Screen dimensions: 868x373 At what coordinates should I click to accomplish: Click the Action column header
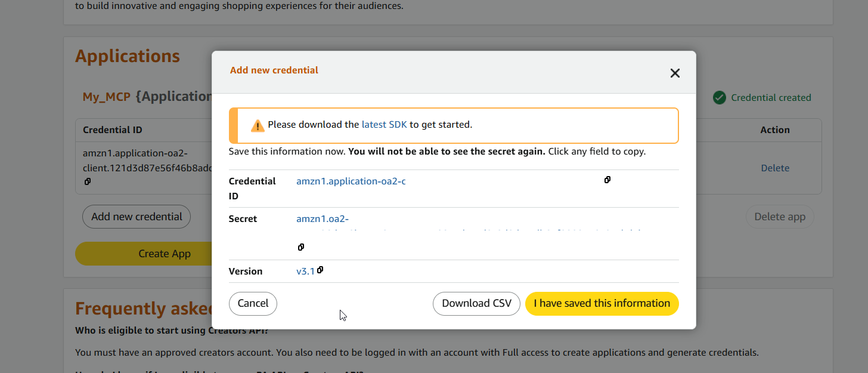775,130
